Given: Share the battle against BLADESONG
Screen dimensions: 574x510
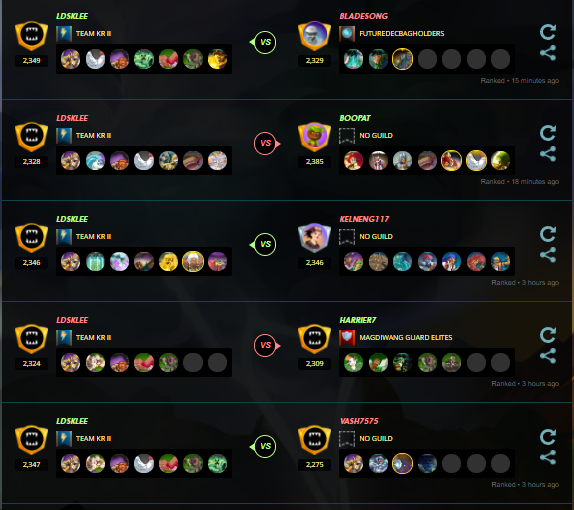Looking at the screenshot, I should tap(548, 53).
